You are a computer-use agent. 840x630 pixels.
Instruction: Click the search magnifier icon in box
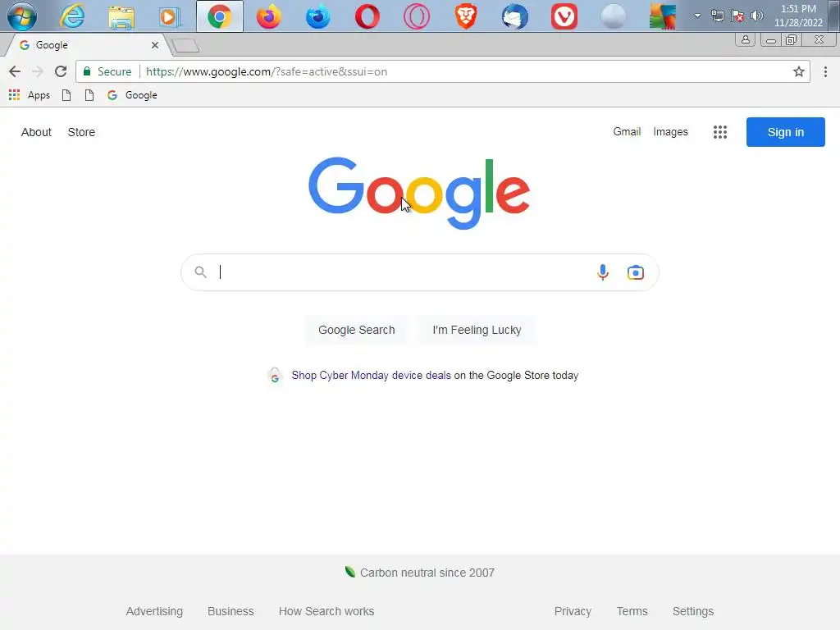200,272
